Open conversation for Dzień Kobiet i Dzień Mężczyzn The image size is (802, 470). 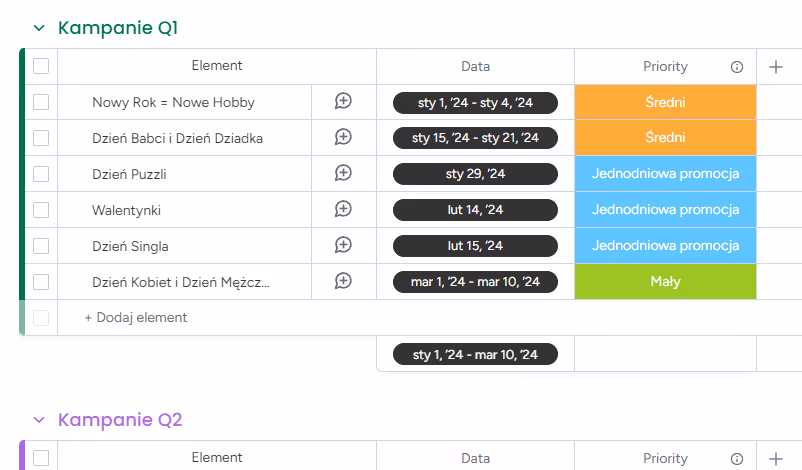pos(343,281)
